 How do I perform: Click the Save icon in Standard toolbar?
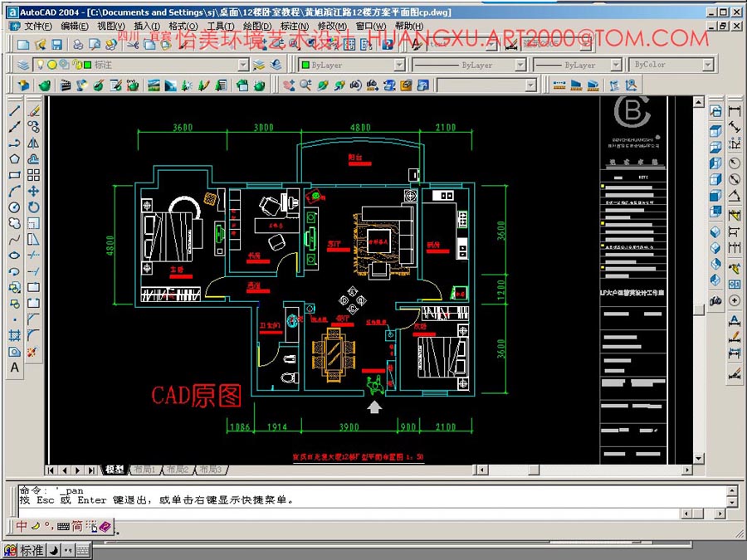coord(58,44)
